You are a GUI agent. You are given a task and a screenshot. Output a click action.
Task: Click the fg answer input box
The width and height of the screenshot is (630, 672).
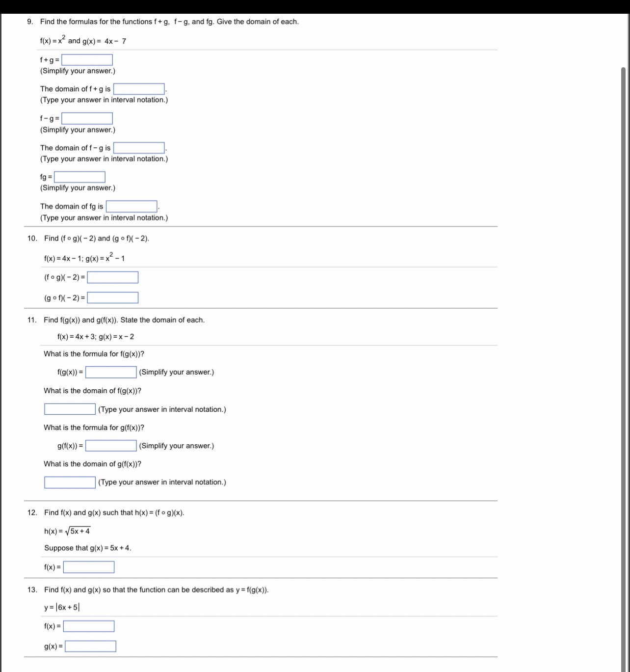coord(79,177)
